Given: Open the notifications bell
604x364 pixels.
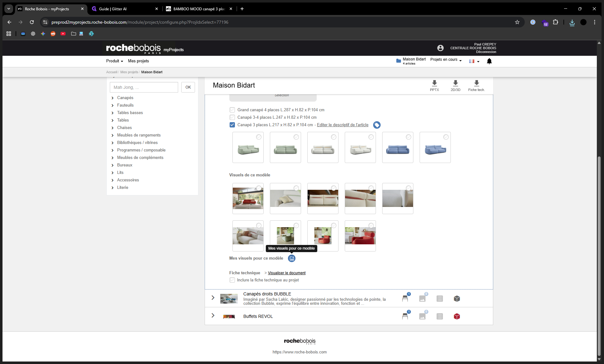Looking at the screenshot, I should tap(489, 61).
